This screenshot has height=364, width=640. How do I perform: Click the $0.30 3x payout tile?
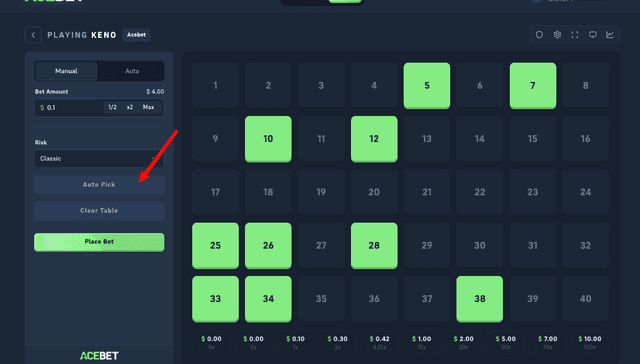point(337,342)
